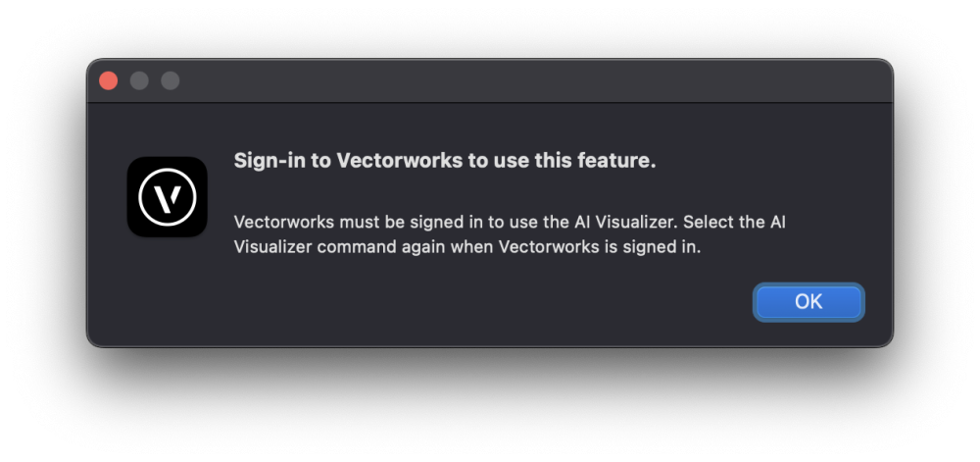Click the message line starting "Visualizer command again"

[467, 247]
